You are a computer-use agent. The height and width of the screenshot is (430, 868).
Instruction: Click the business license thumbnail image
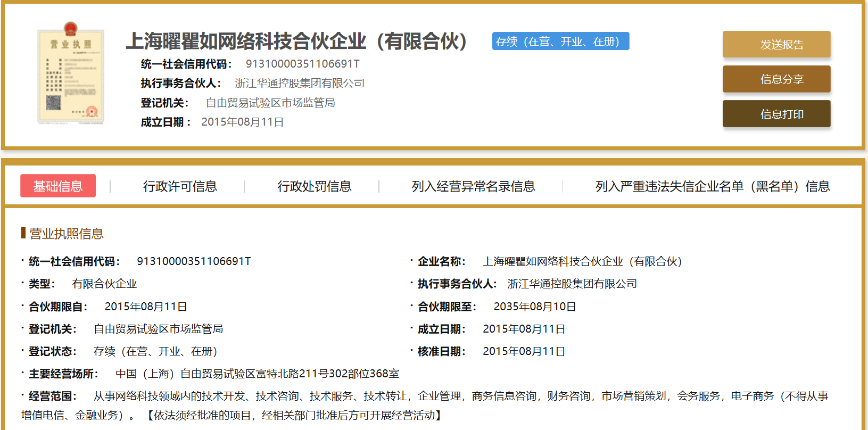[x=70, y=74]
